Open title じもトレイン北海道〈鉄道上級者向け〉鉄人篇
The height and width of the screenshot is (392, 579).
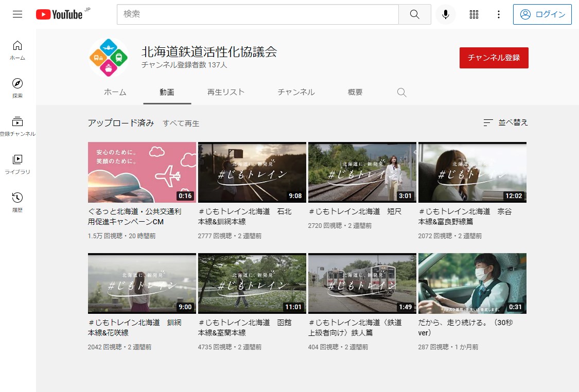coord(355,328)
